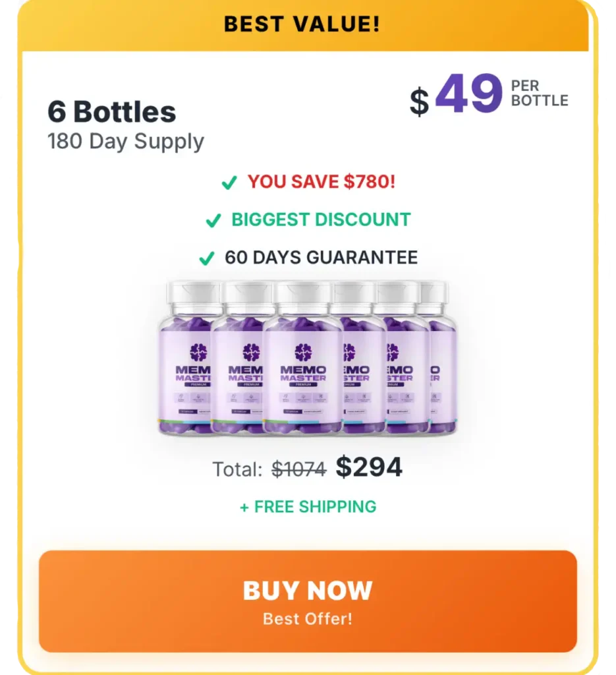
Task: Click the crossed-out $1074 original price
Action: pos(299,469)
